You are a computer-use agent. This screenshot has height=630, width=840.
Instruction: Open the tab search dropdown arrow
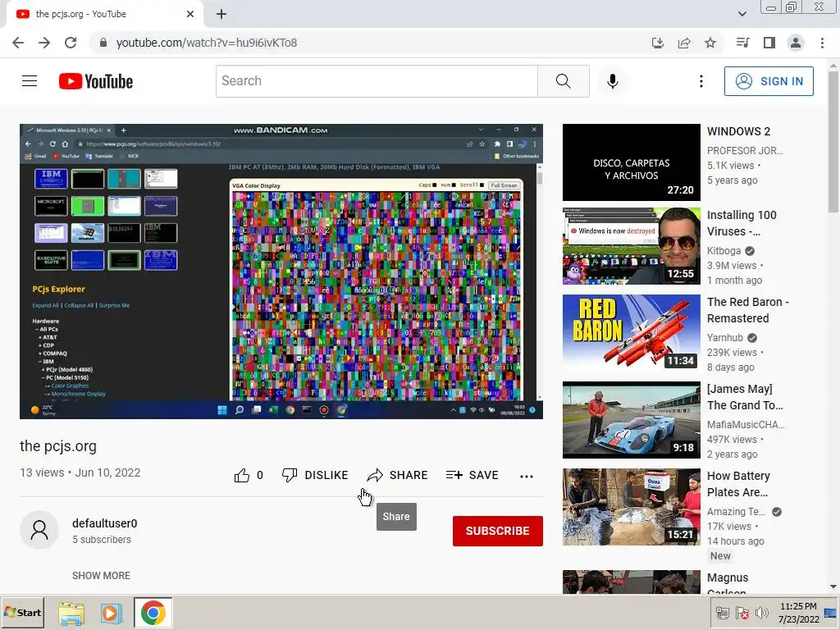[742, 14]
